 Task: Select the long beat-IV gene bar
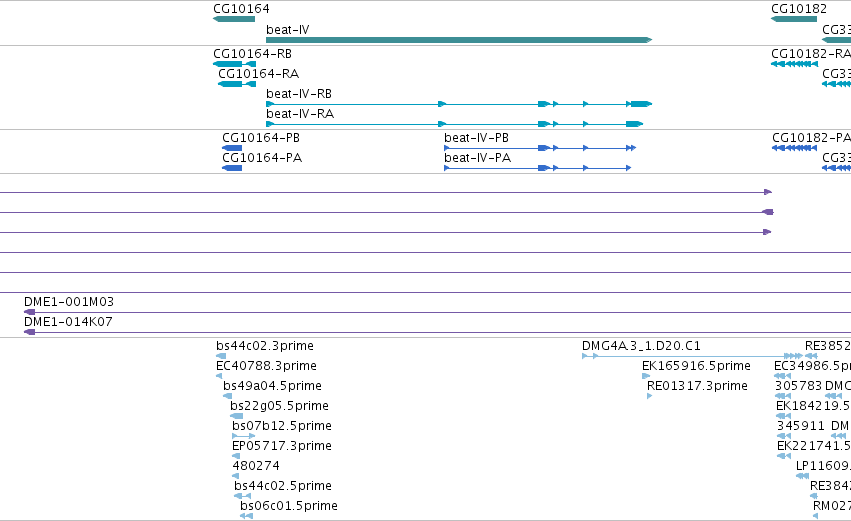click(459, 40)
